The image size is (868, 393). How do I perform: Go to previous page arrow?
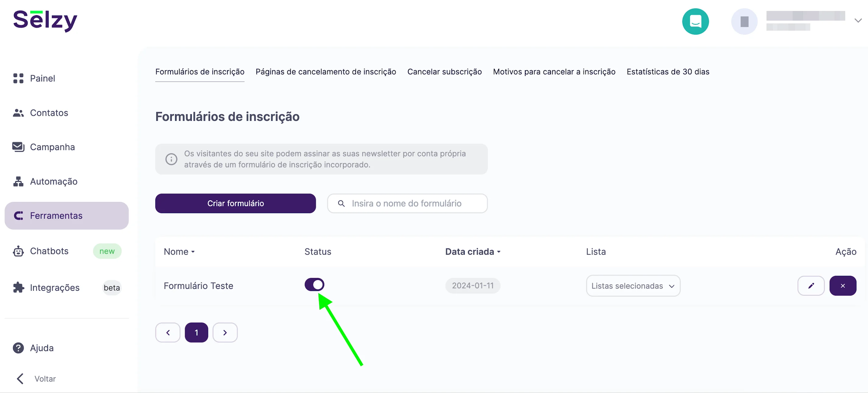[x=168, y=333]
